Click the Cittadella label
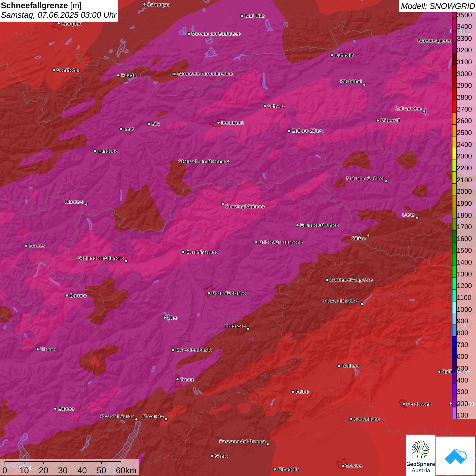 (x=288, y=469)
